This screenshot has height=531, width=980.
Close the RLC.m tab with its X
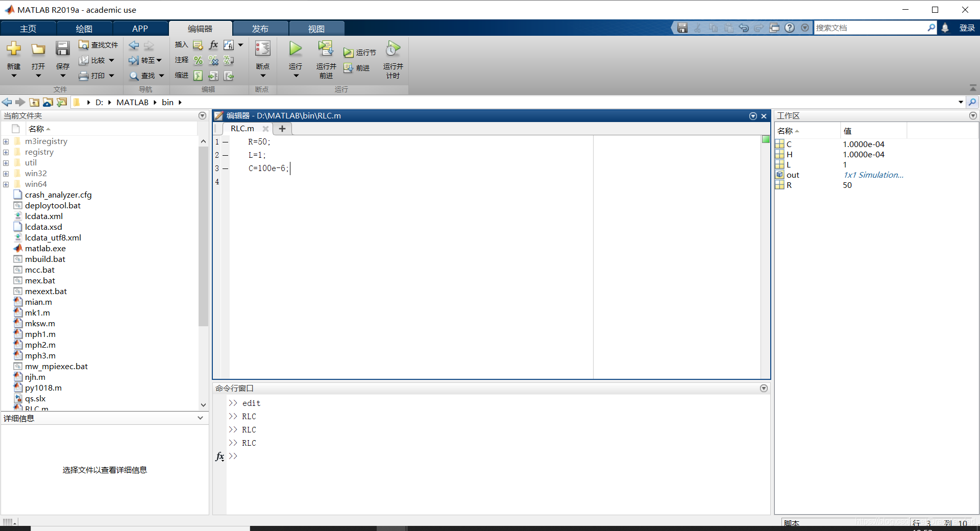[x=265, y=129]
